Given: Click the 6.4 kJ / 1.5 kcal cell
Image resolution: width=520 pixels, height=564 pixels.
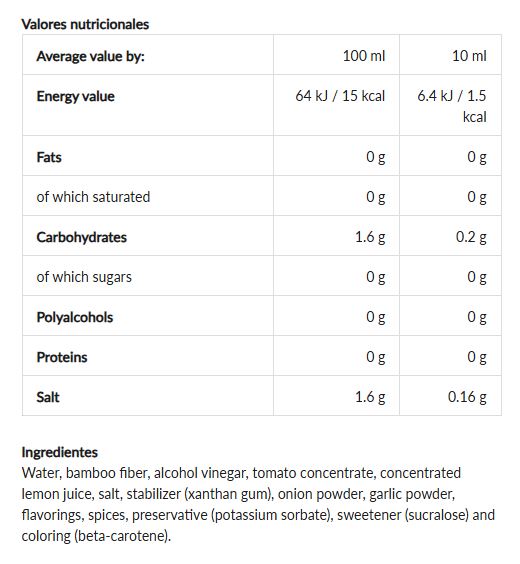Looking at the screenshot, I should click(452, 106).
